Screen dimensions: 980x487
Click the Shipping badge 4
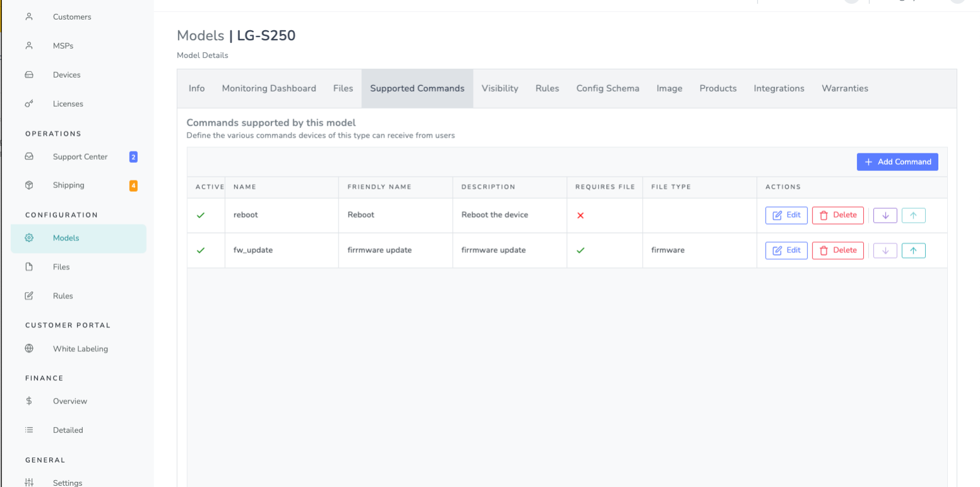tap(133, 185)
